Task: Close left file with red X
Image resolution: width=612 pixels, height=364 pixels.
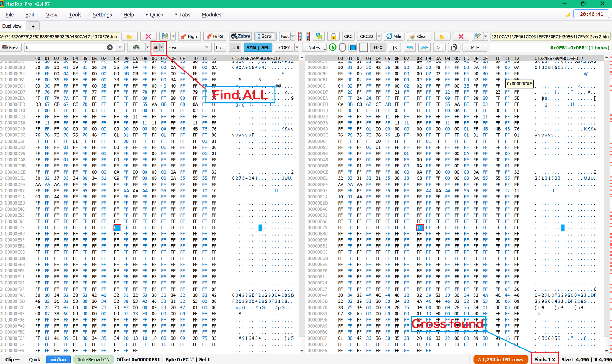Action: 148,36
